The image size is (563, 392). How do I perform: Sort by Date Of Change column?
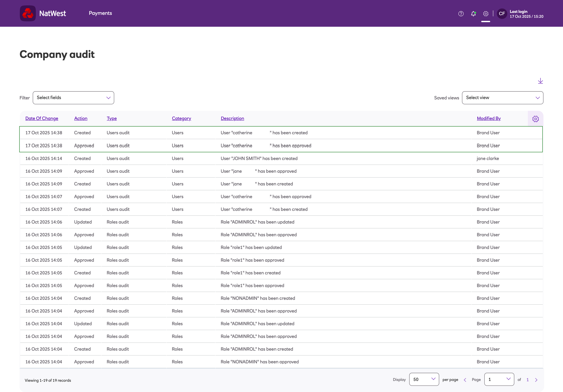point(42,118)
